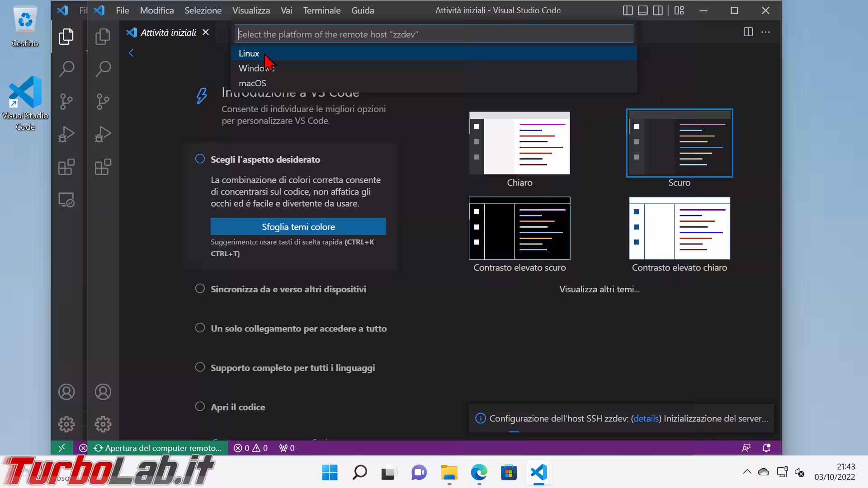Click split editor icon in tab bar
Image resolution: width=868 pixels, height=488 pixels.
pos(748,32)
